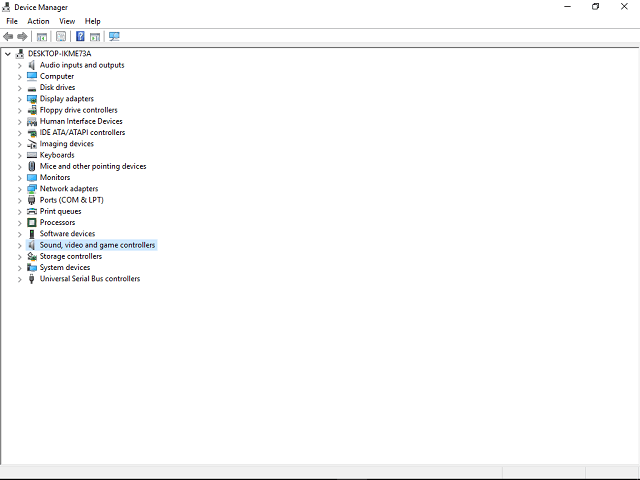
Task: Open the Action menu
Action: 38,21
